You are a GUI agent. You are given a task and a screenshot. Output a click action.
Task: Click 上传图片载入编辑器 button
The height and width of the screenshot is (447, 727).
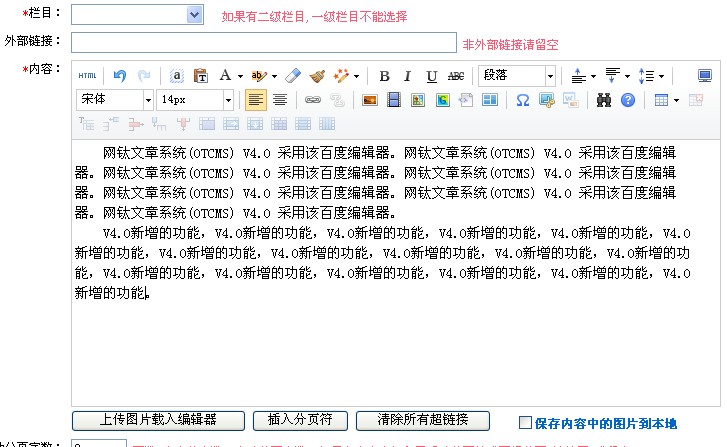[158, 420]
